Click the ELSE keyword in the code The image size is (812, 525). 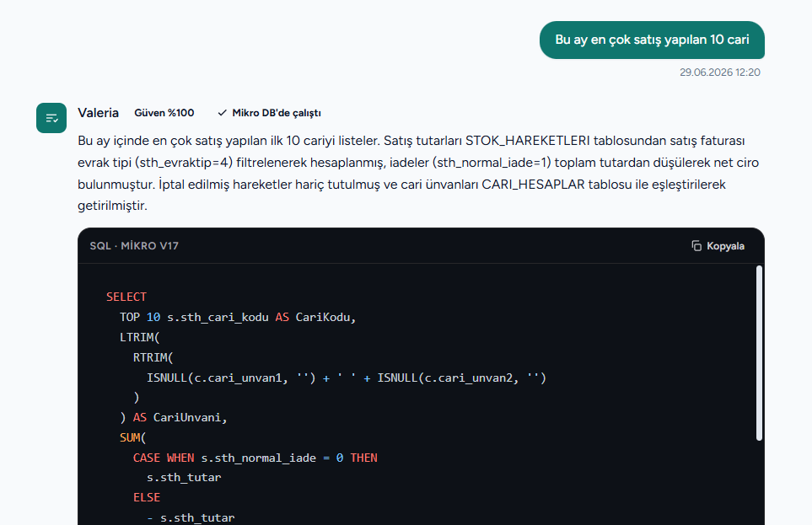tap(147, 497)
